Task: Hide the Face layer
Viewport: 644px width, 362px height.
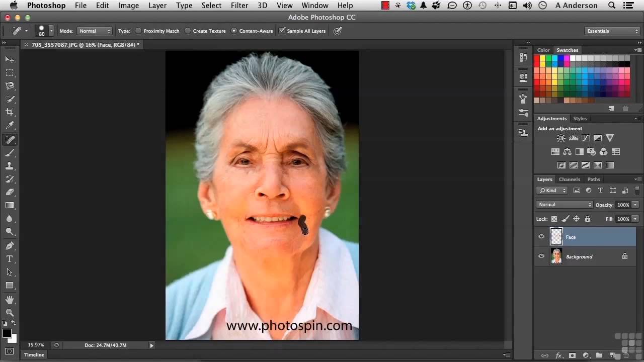Action: point(541,237)
